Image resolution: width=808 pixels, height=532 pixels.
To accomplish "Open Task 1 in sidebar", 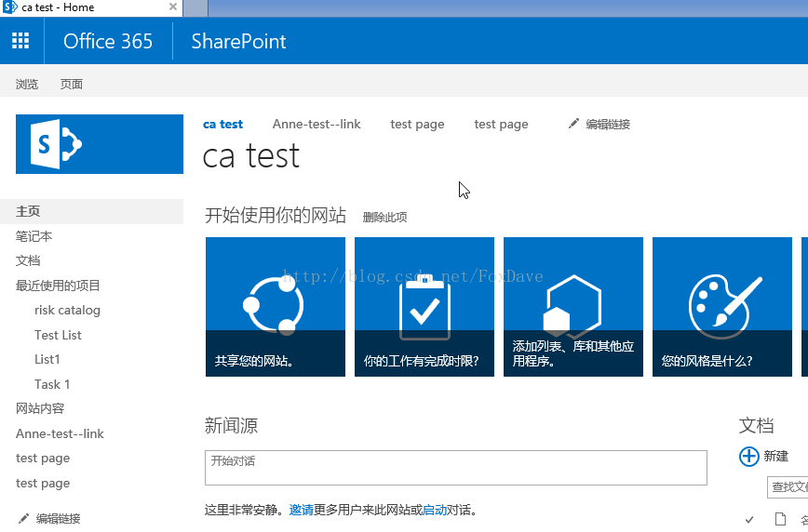I will (x=52, y=384).
